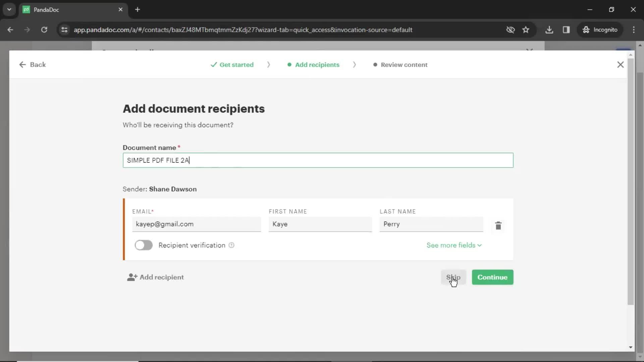Click the close dialog X icon
The height and width of the screenshot is (362, 644).
(x=622, y=65)
